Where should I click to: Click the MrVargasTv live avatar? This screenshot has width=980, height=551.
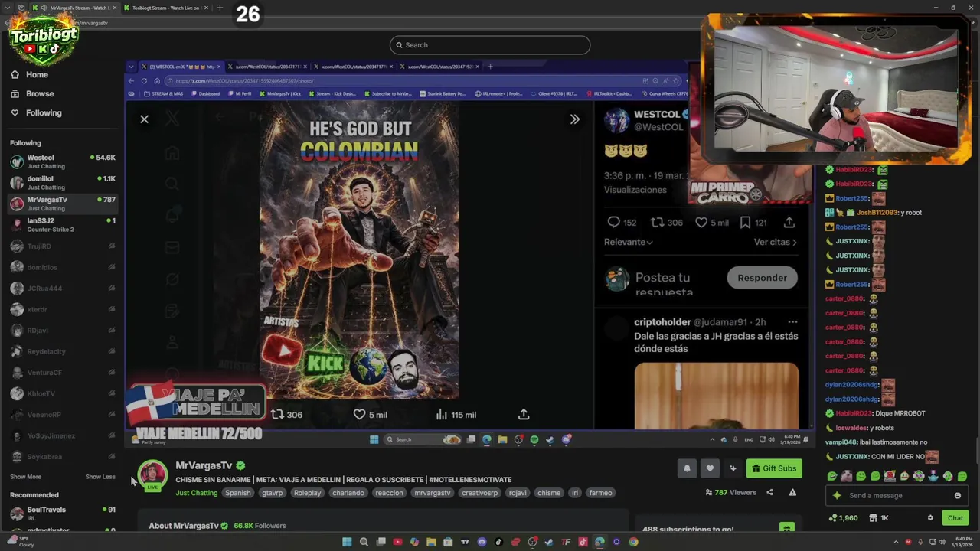[x=152, y=474]
